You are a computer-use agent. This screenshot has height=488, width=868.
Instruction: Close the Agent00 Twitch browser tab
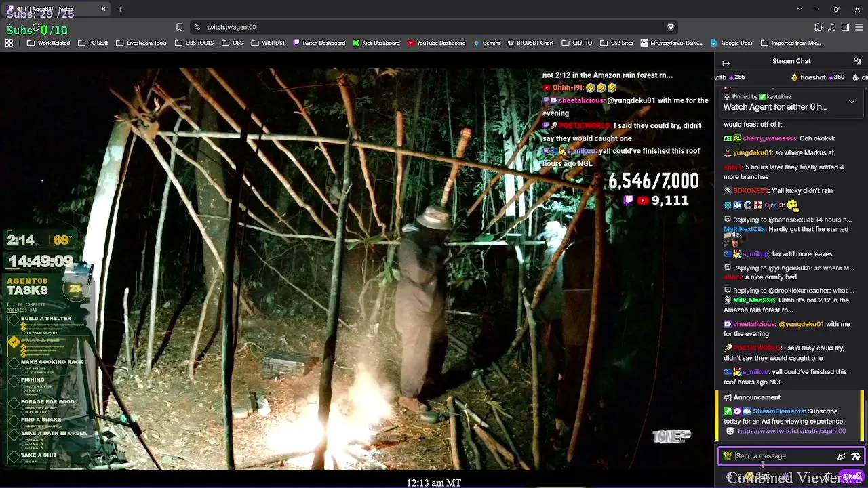tap(104, 9)
